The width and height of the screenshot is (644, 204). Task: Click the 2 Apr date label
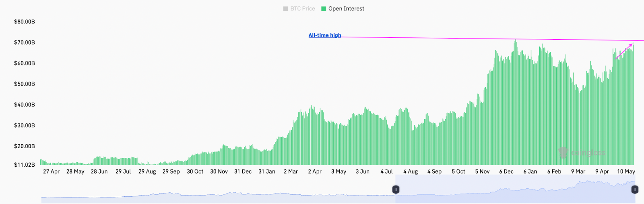tap(315, 171)
